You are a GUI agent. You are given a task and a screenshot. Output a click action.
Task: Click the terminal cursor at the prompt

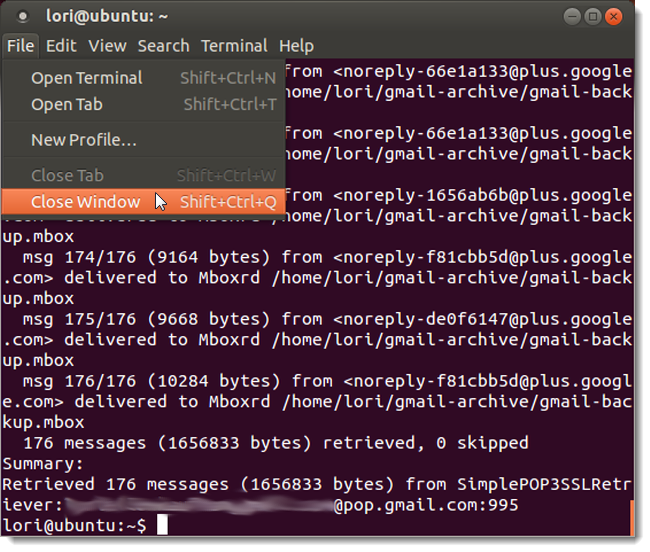pos(162,525)
